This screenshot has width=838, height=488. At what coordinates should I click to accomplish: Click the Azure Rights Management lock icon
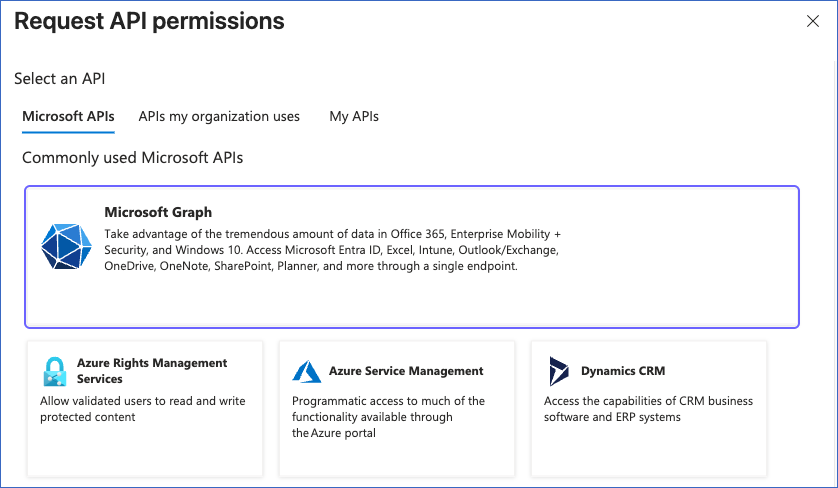coord(55,371)
